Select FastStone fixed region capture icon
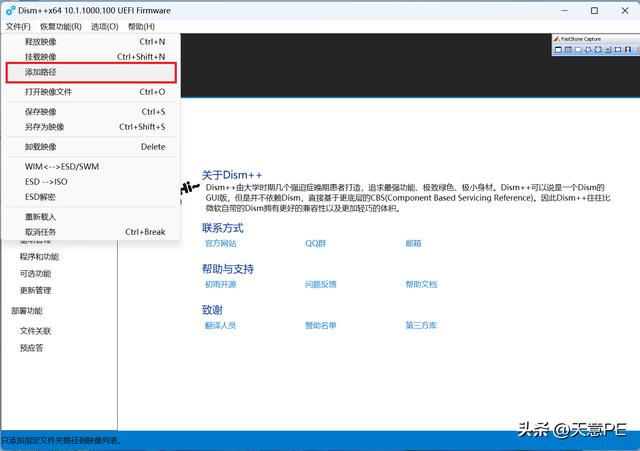640x451 pixels. 618,49
